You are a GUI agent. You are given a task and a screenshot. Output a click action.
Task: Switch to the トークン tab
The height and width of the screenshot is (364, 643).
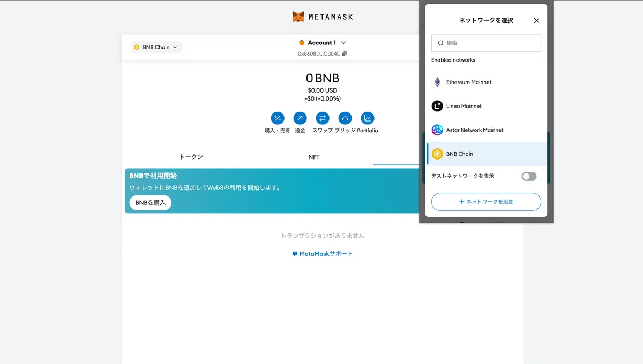[x=191, y=157]
